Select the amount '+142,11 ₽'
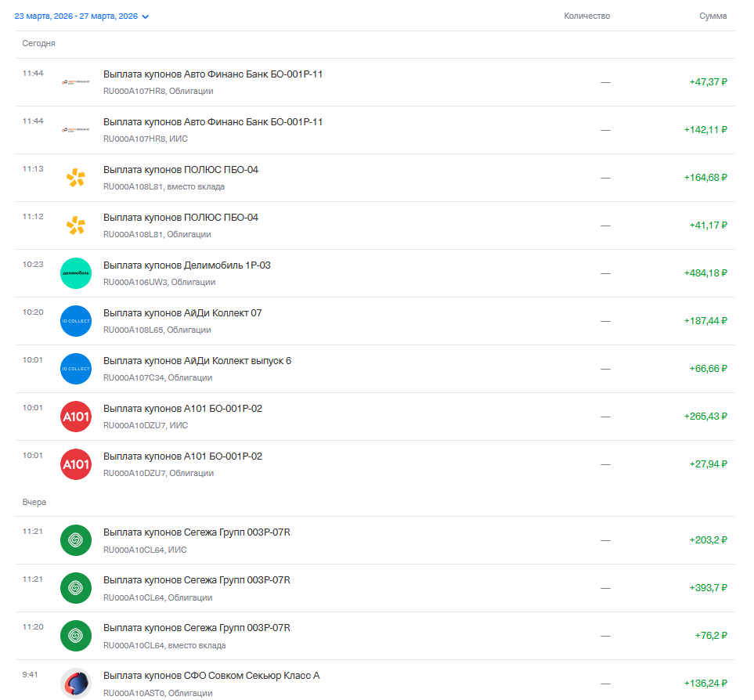The height and width of the screenshot is (700, 754). (705, 130)
